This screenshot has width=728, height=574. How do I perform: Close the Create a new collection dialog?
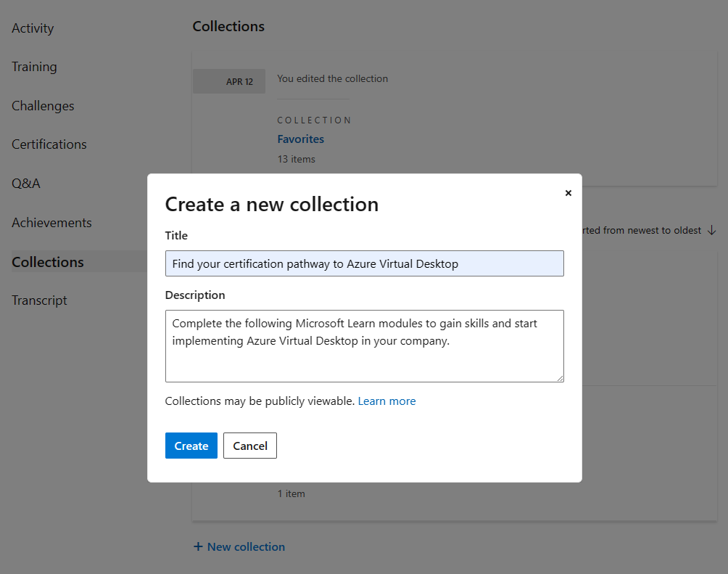click(568, 193)
